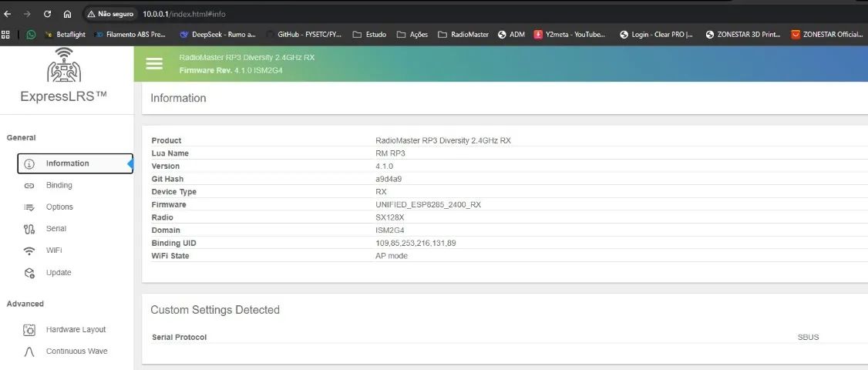Screen dimensions: 868x370
Task: Open the ZONESTAR 3D Print bookmark
Action: click(x=743, y=35)
